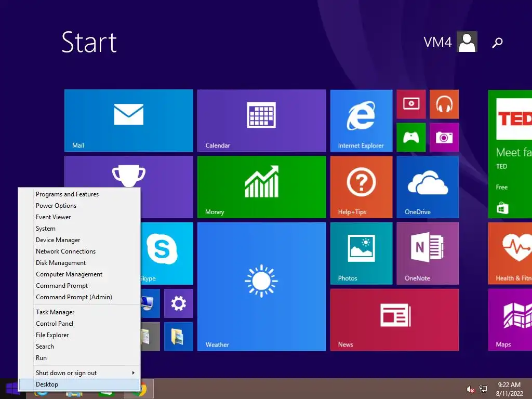
Task: Open the TED store app tile
Action: point(510,154)
